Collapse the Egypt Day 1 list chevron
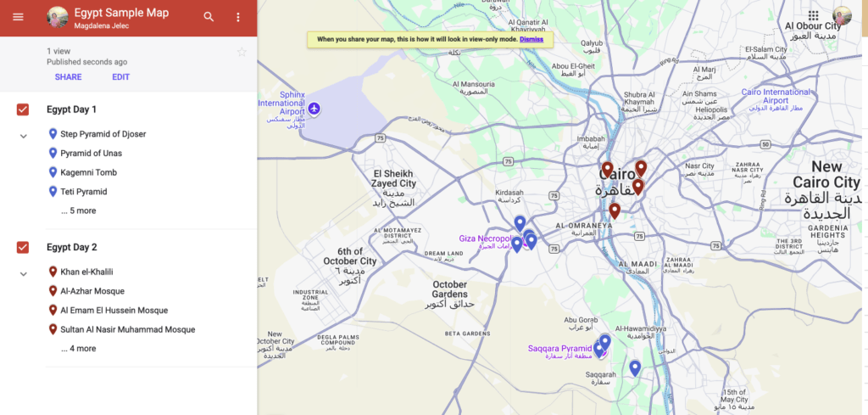The width and height of the screenshot is (868, 415). 23,137
